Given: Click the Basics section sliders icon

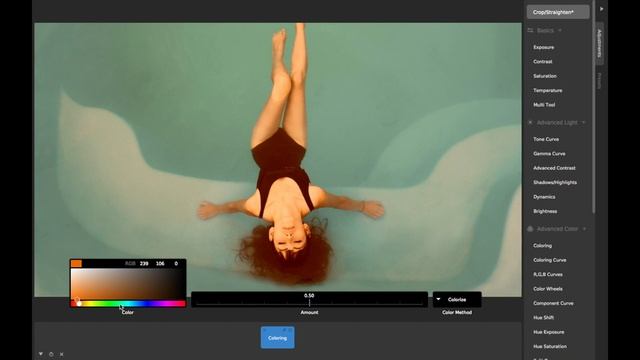Looking at the screenshot, I should (530, 30).
